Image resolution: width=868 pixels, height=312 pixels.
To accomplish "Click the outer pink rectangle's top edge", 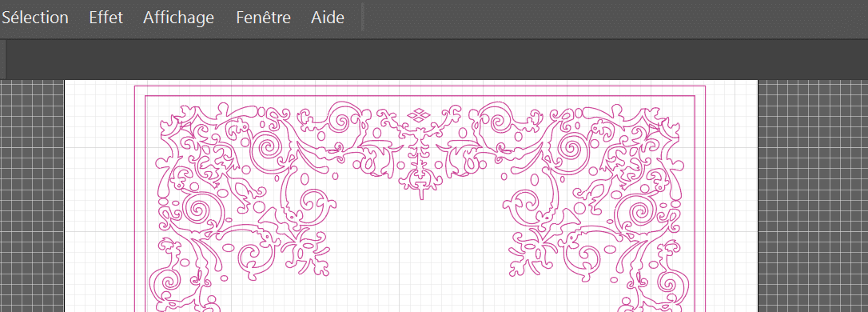I will (420, 86).
